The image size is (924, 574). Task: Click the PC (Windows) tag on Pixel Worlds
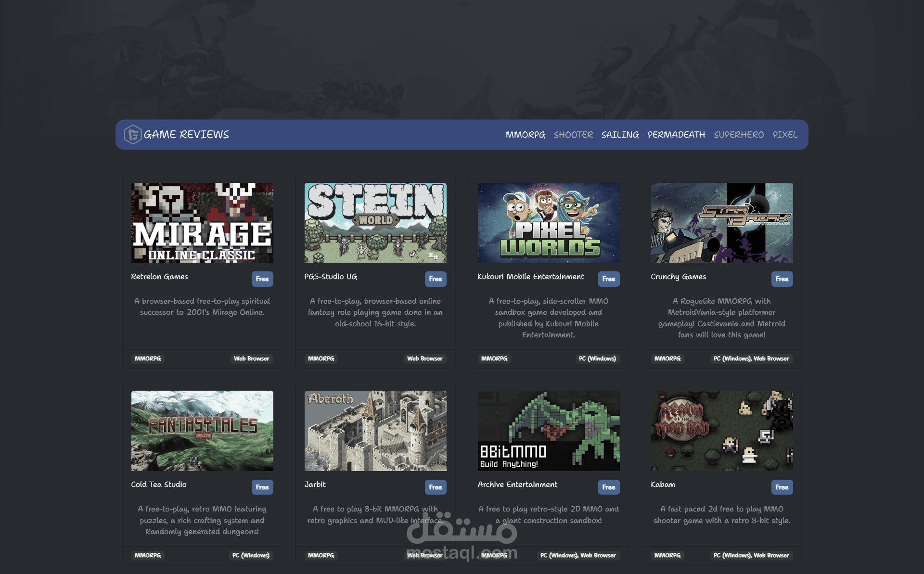click(597, 358)
